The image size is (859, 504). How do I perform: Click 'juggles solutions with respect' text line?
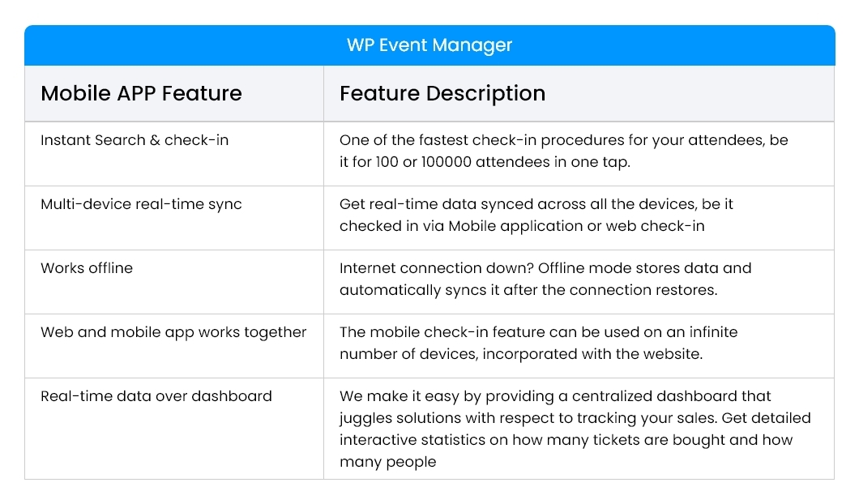[575, 417]
